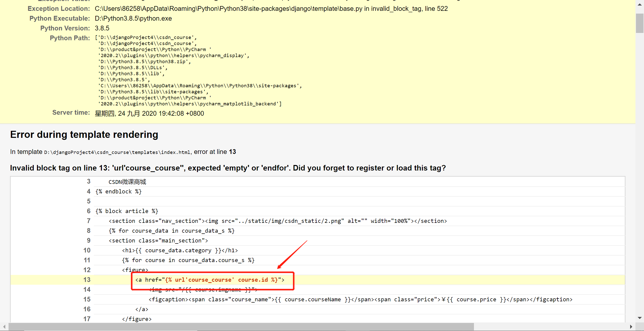
Task: Click the 'Invalid block tag on line 13' message
Action: coord(228,168)
